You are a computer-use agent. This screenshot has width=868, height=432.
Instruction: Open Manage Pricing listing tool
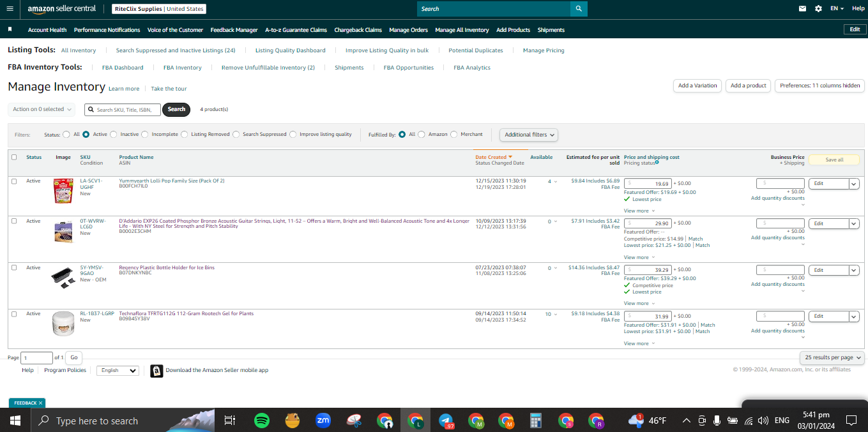[x=544, y=50]
